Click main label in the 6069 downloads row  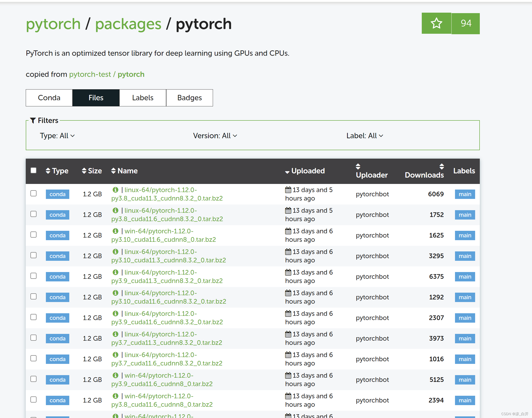(465, 194)
